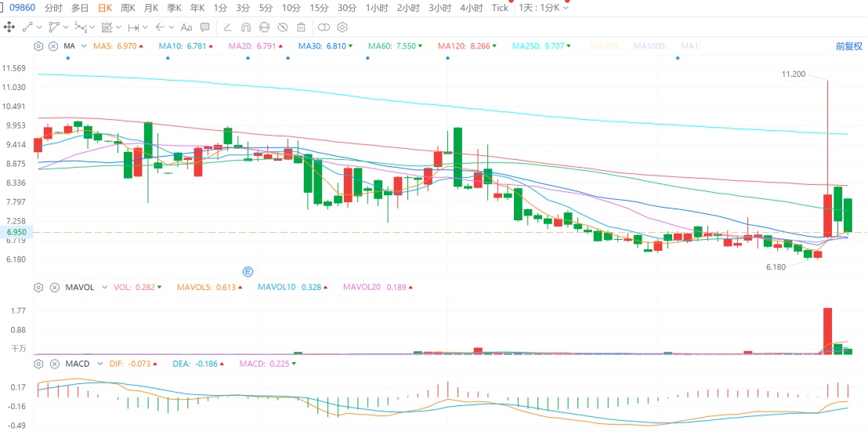
Task: Expand the pattern tool dropdown arrow
Action: tap(120, 27)
